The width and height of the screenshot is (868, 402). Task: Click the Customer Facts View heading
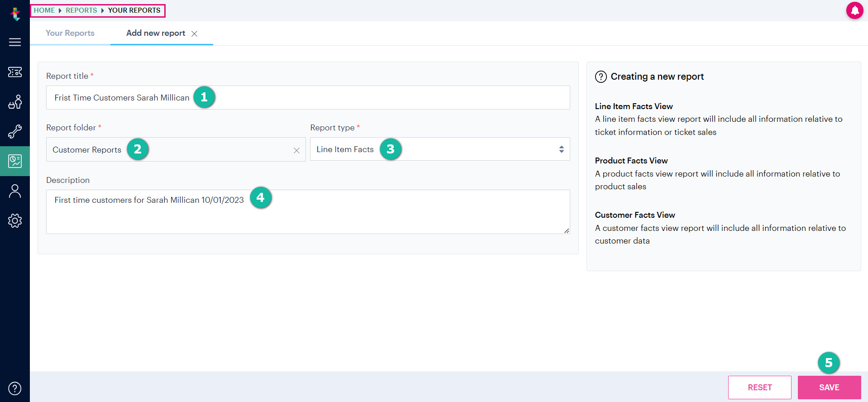635,215
